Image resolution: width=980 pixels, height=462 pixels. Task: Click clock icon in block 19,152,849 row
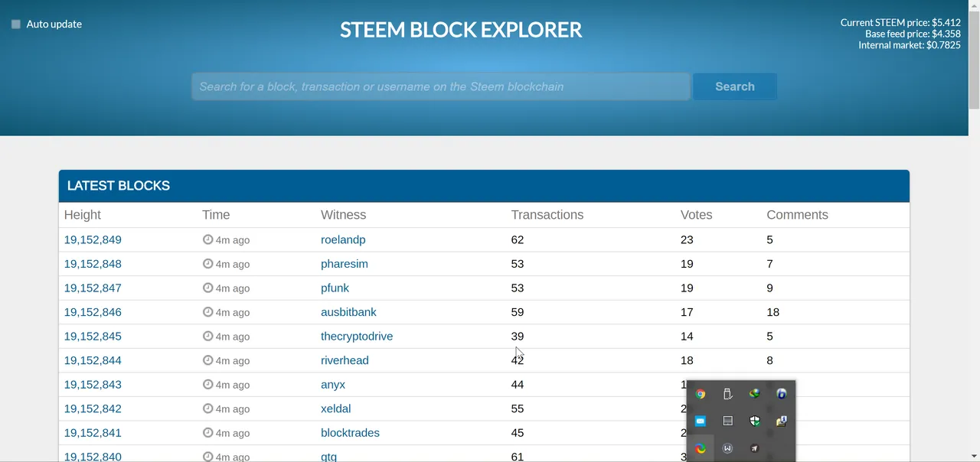[207, 239]
